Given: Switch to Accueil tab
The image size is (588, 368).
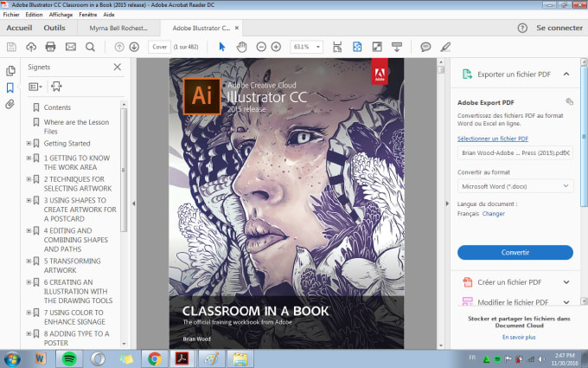Looking at the screenshot, I should click(19, 28).
